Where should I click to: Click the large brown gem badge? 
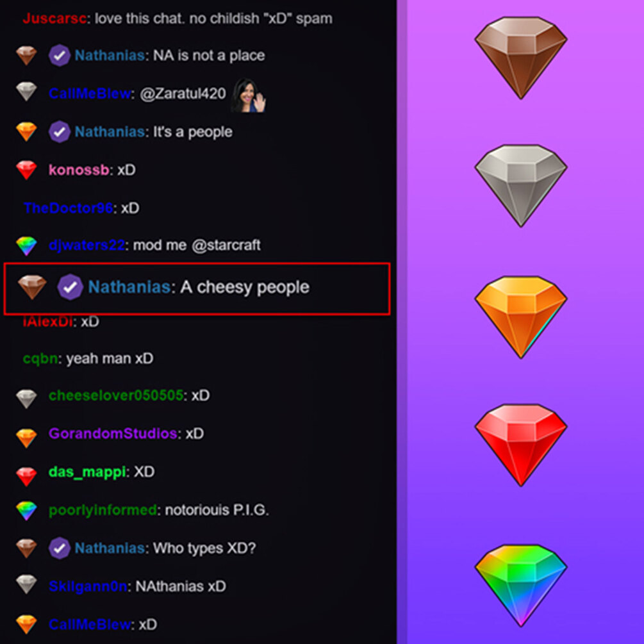click(521, 58)
